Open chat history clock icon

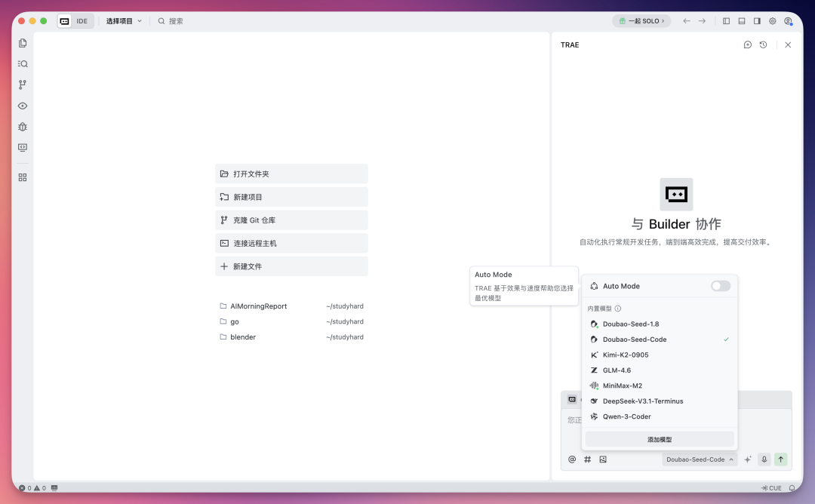(x=763, y=45)
